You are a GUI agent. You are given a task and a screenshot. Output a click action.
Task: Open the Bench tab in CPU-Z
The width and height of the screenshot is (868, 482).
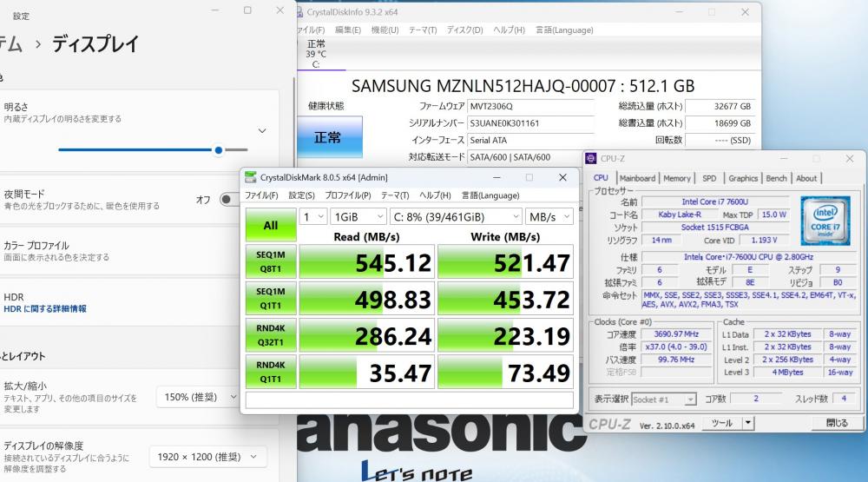[776, 178]
